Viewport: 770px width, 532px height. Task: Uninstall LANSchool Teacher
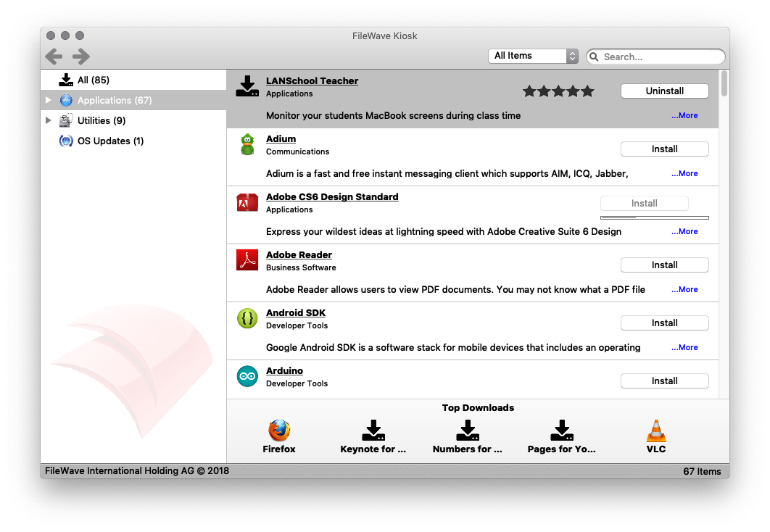point(664,91)
